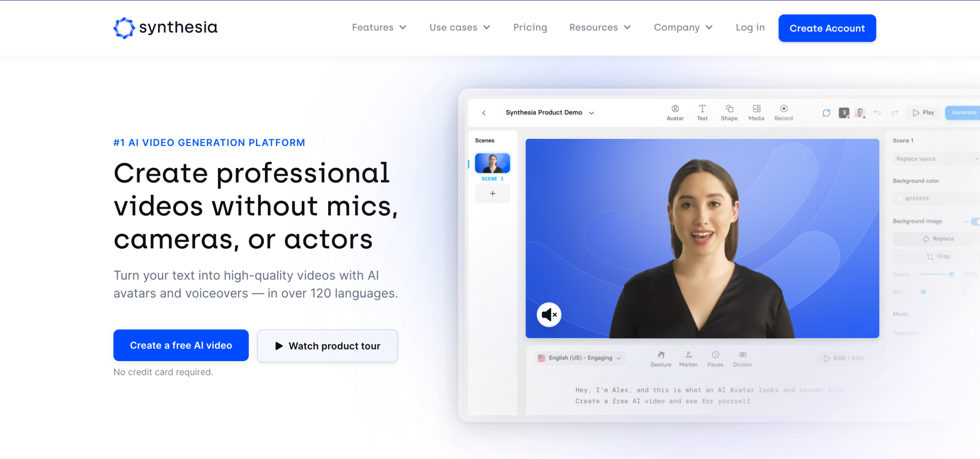Open the Resources menu item

599,28
